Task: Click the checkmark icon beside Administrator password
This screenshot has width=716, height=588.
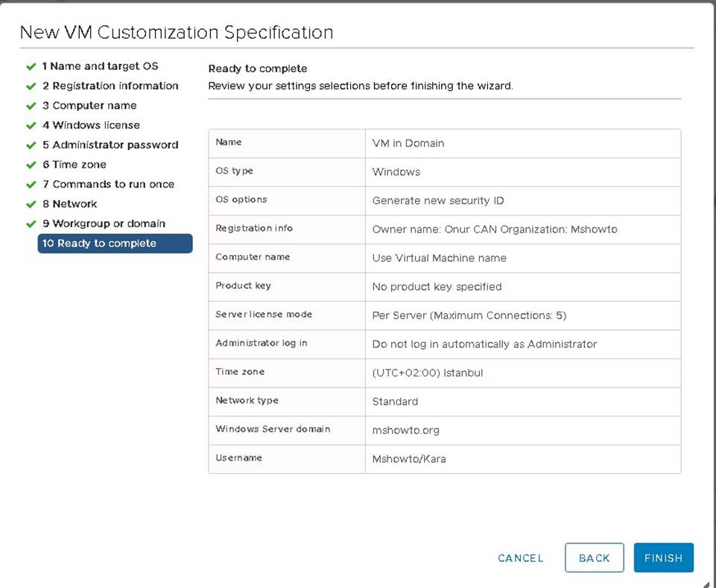Action: coord(31,145)
